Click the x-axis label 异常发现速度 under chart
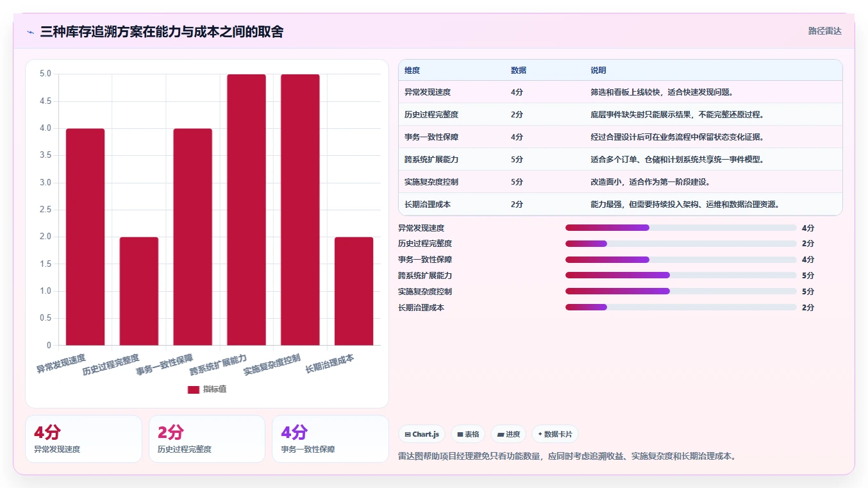 coord(61,364)
